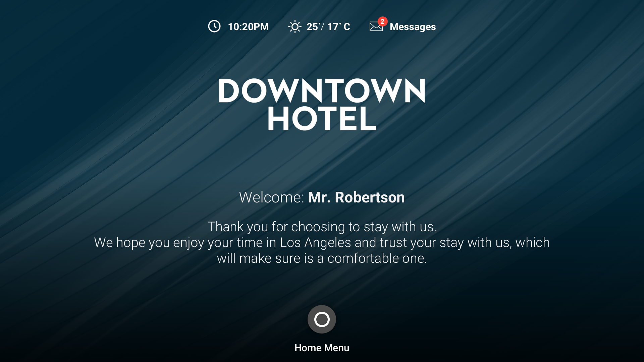Click the circular Home Menu button icon
644x362 pixels.
pos(322,319)
